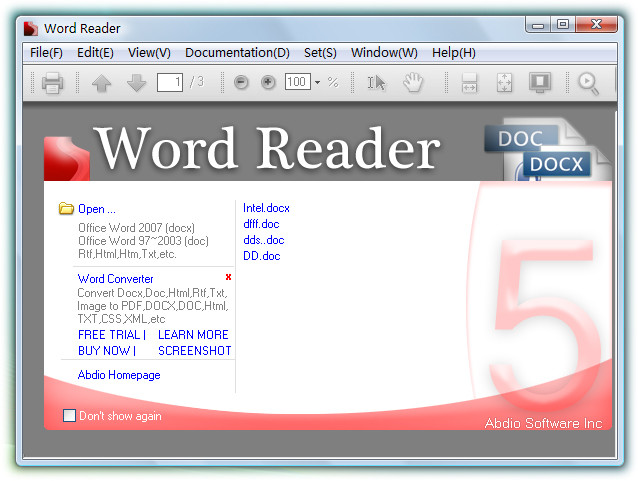The width and height of the screenshot is (638, 481).
Task: Open recent file dfff.doc
Action: (x=261, y=224)
